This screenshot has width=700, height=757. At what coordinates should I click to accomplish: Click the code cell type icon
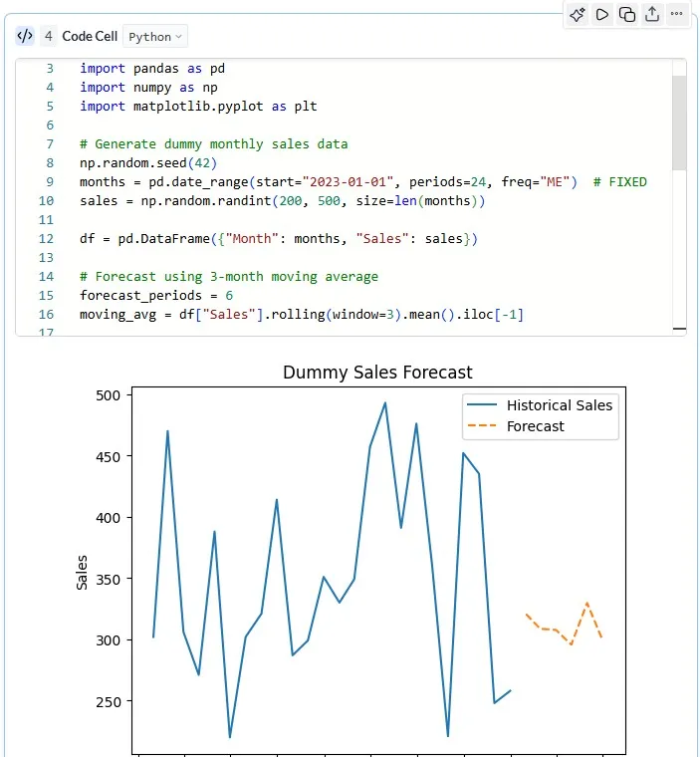coord(25,37)
